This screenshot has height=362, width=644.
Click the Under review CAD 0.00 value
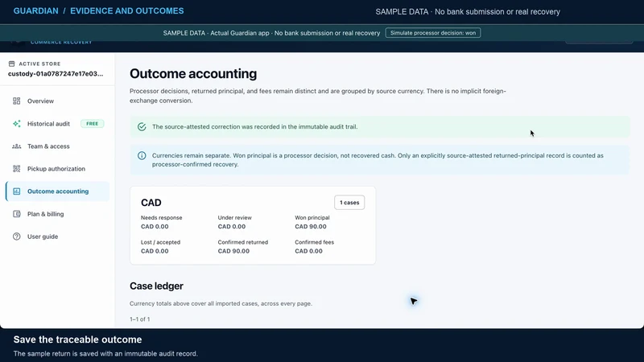coord(232,227)
